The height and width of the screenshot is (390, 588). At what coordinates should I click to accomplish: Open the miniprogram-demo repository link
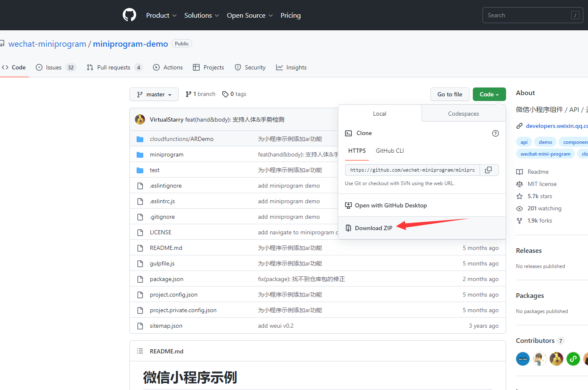130,44
